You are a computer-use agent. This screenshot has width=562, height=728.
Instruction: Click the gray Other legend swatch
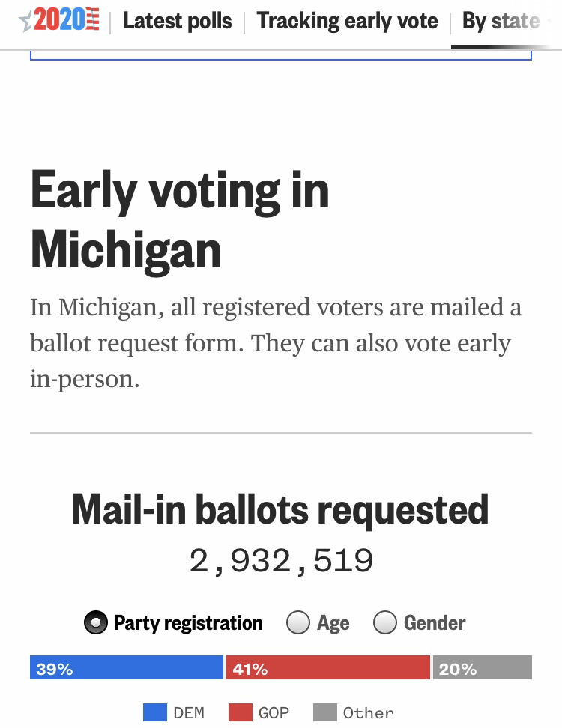(325, 713)
